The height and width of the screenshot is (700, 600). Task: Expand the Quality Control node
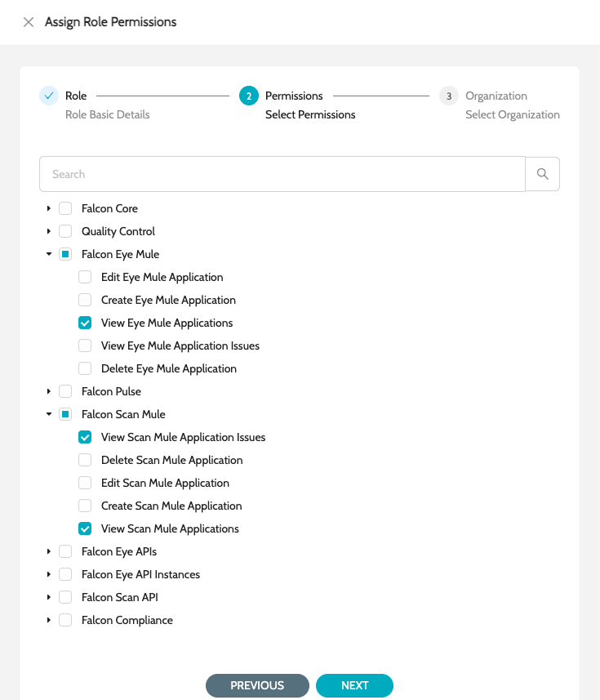pyautogui.click(x=49, y=231)
